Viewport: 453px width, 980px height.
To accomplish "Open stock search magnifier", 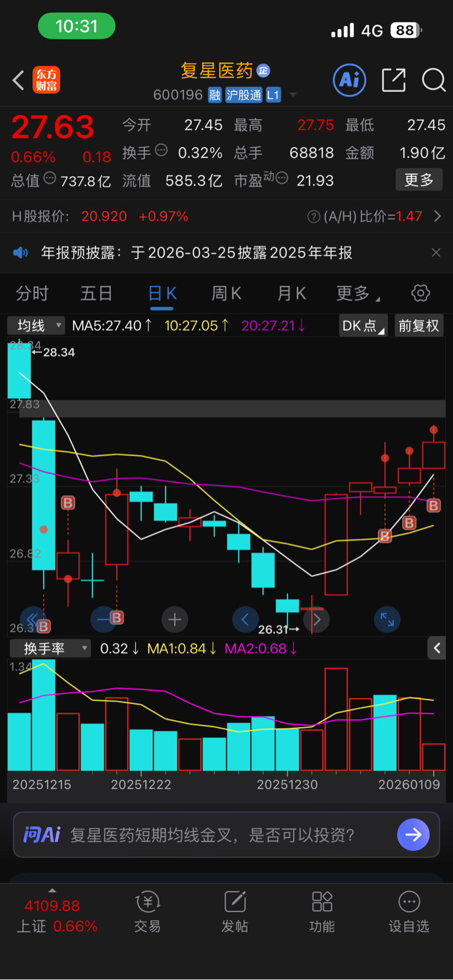I will pos(434,80).
